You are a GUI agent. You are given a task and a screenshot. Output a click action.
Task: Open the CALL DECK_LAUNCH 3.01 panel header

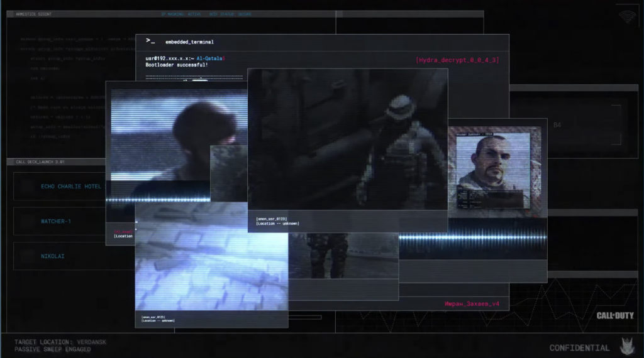tap(40, 162)
